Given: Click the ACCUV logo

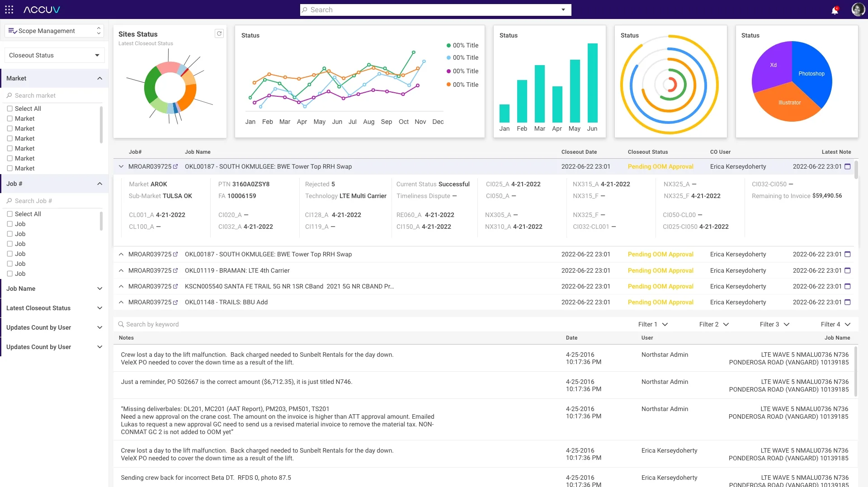Looking at the screenshot, I should pos(42,9).
